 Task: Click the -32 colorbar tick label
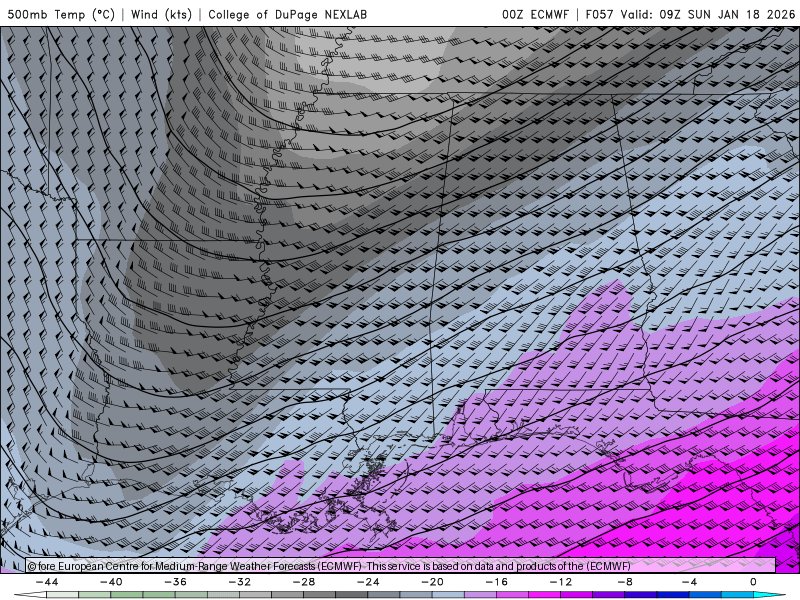click(x=240, y=582)
